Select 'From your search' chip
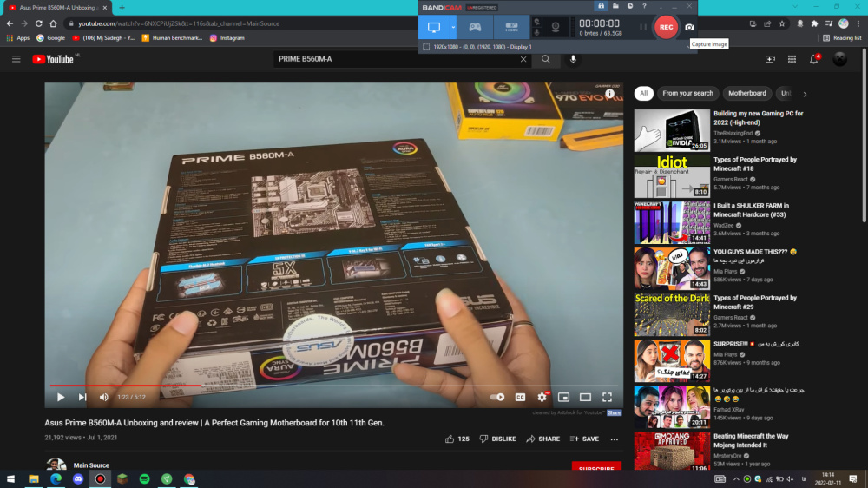Viewport: 868px width, 488px height. coord(687,93)
